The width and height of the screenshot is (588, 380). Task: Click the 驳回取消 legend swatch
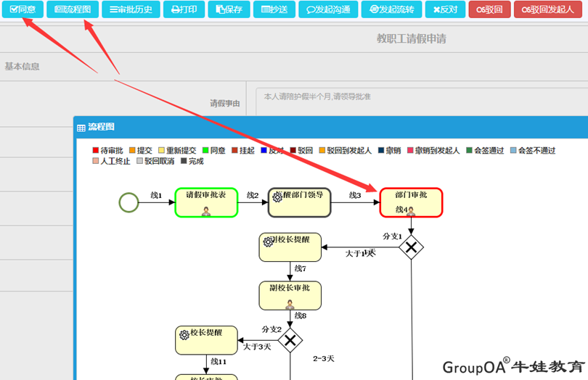(x=139, y=161)
